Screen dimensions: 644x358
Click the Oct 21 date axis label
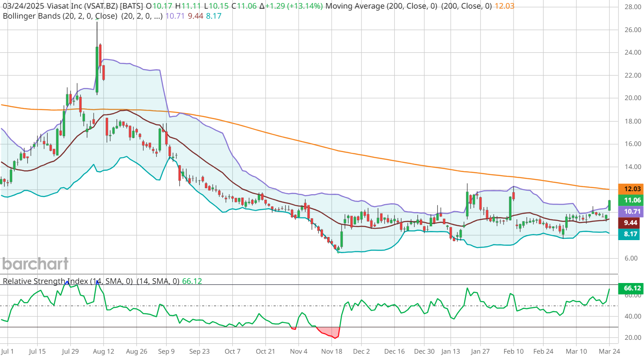pos(266,351)
